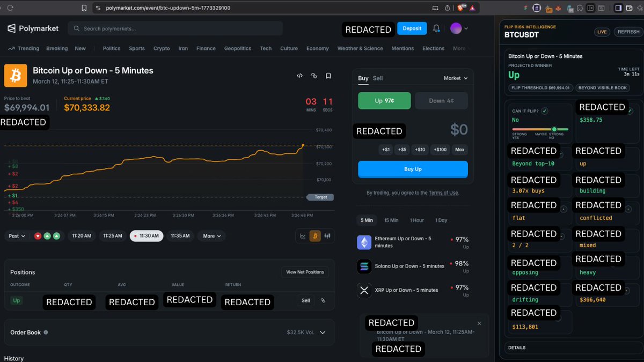Expand the Order Book section
Screen dimensions: 644x362
pyautogui.click(x=323, y=333)
